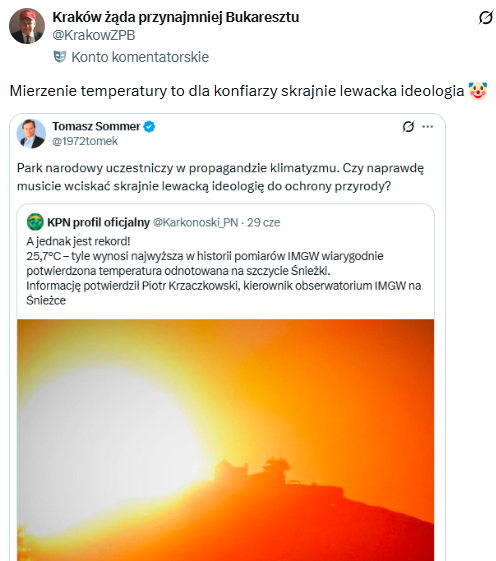Click the KPN profil oficjalny green avatar

(x=35, y=222)
